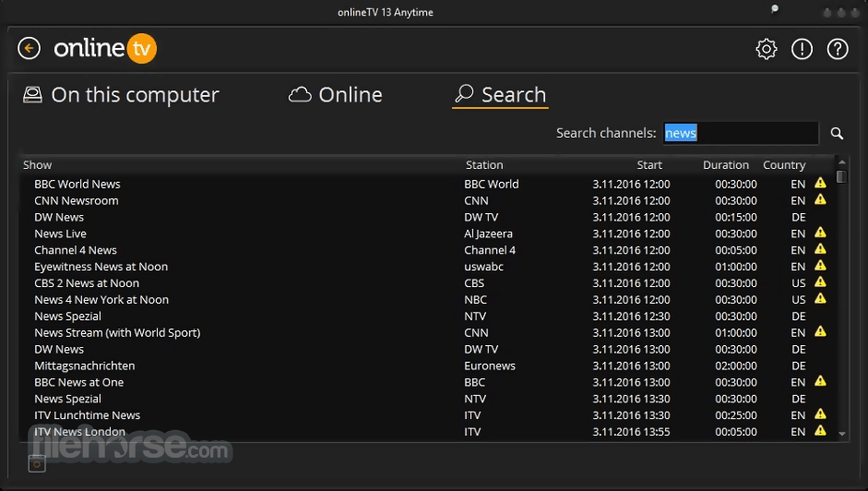868x491 pixels.
Task: Click warning icon on CBS 2 News at Noon row
Action: click(x=820, y=282)
